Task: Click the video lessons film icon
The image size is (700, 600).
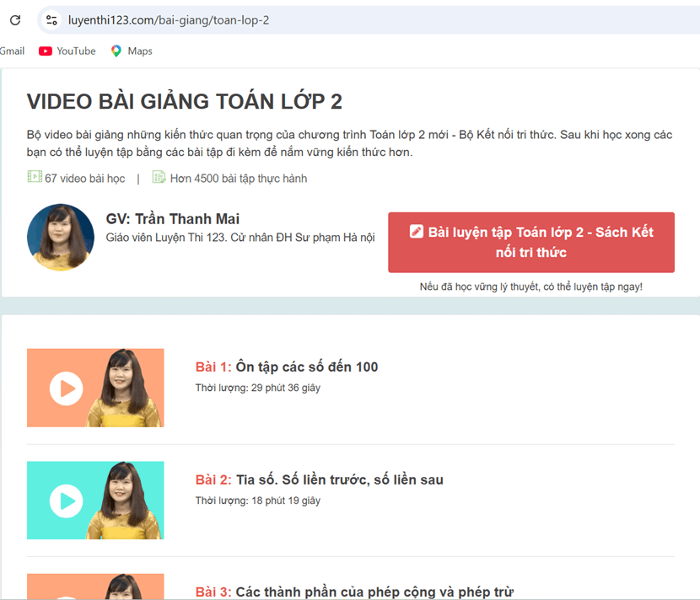Action: tap(35, 177)
